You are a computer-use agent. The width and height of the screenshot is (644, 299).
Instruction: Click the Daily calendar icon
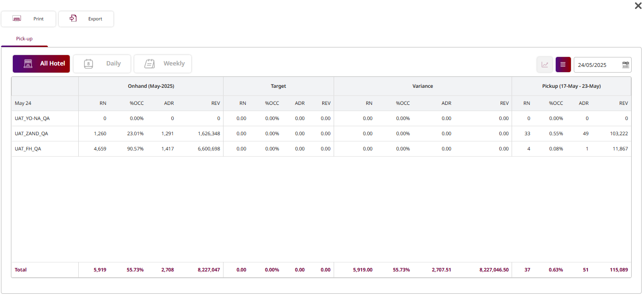[88, 64]
